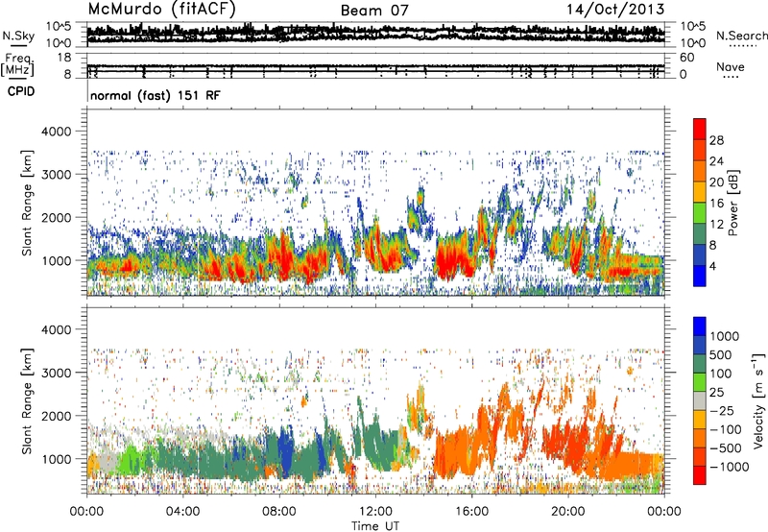Viewport: 768px width, 532px height.
Task: Click the 'Power [dB]' colorbar label
Action: coord(732,203)
